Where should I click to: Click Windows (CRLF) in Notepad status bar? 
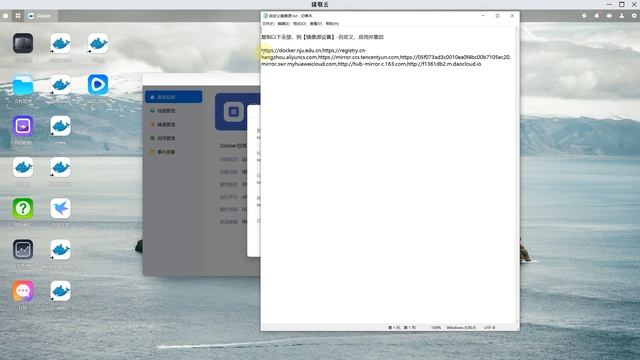pos(461,328)
